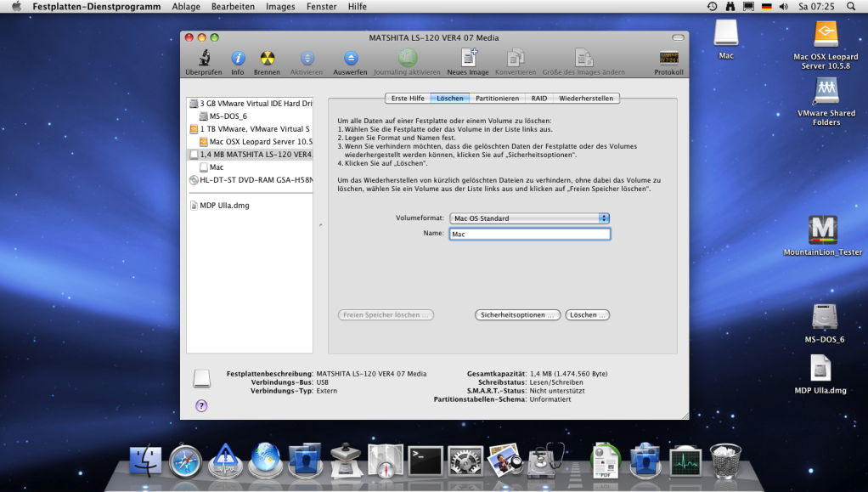Open Mac OSX Leopard Server 10.5.8 desktop icon
The image size is (868, 492).
826,34
